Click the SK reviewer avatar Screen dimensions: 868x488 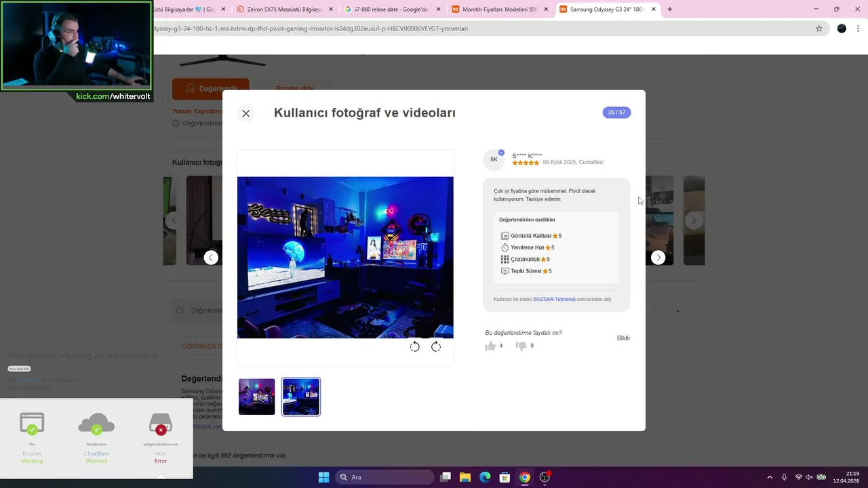point(494,160)
